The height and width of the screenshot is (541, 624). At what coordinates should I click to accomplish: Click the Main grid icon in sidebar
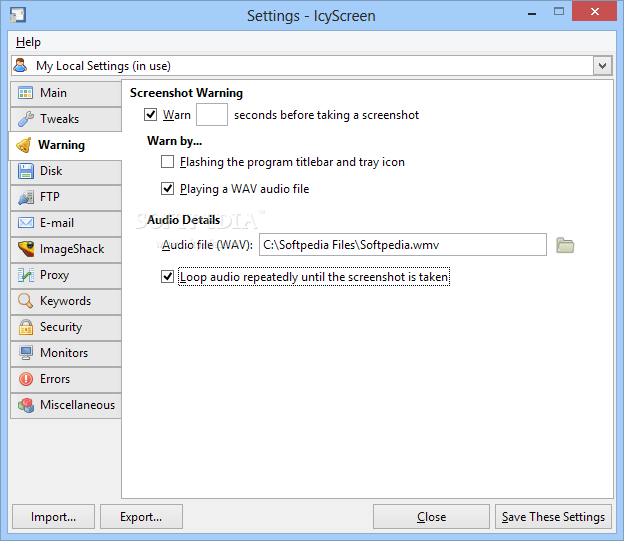[x=26, y=93]
